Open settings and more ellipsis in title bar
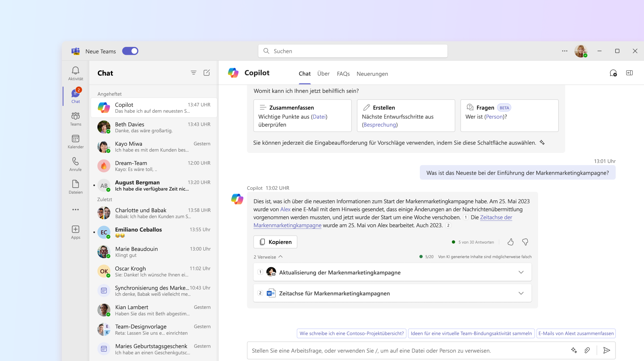 pyautogui.click(x=565, y=51)
